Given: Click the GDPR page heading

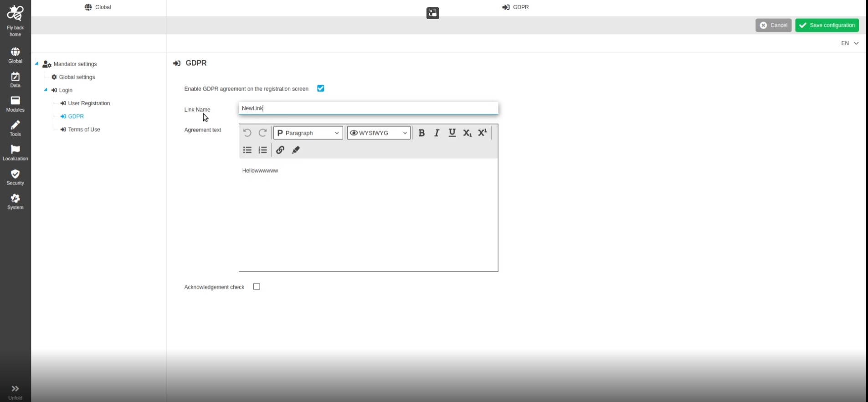Looking at the screenshot, I should coord(196,63).
